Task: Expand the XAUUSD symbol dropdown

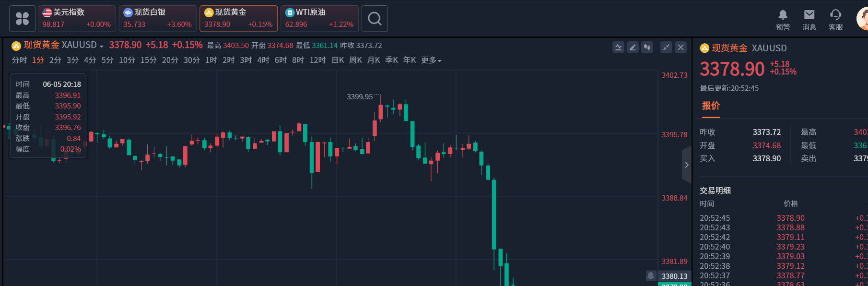Action: (x=101, y=46)
